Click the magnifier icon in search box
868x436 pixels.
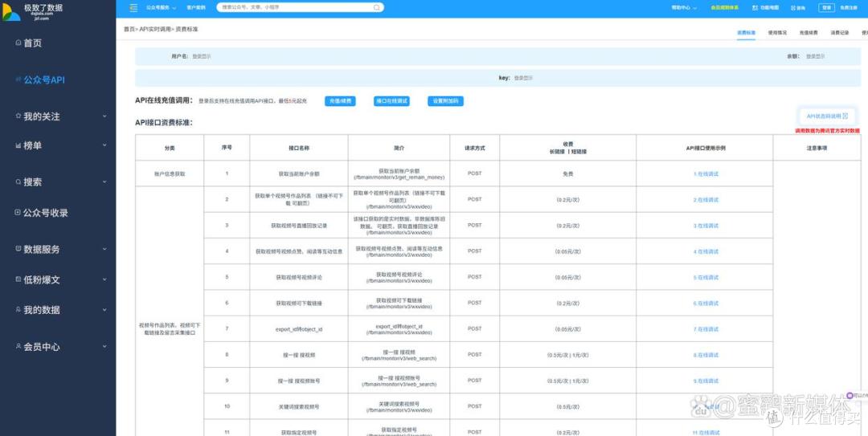(376, 8)
